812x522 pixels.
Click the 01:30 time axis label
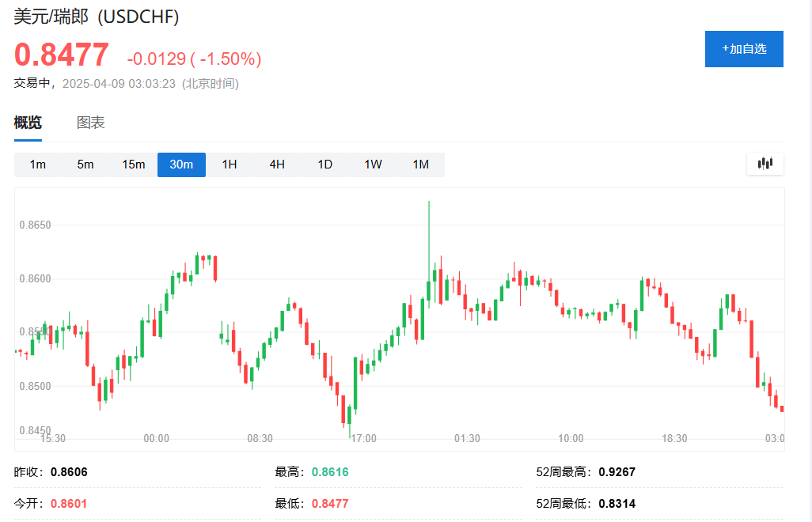pos(467,438)
